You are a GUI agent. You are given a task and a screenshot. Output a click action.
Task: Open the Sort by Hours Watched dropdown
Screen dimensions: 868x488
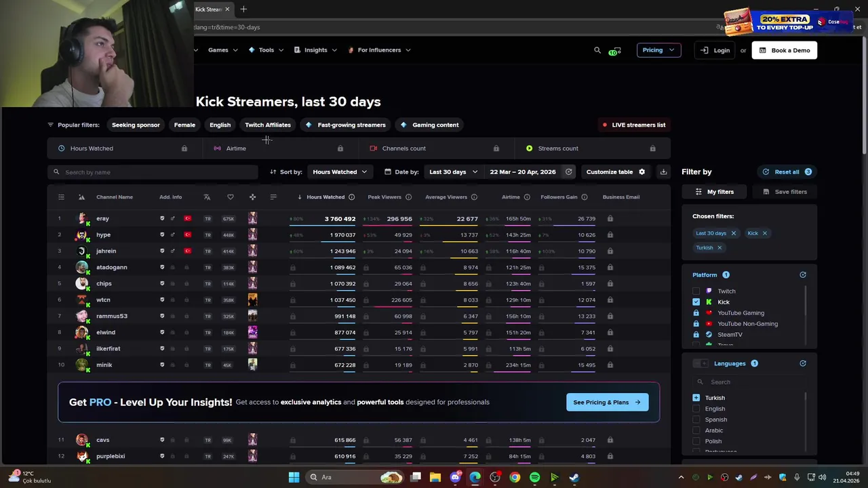pos(340,172)
